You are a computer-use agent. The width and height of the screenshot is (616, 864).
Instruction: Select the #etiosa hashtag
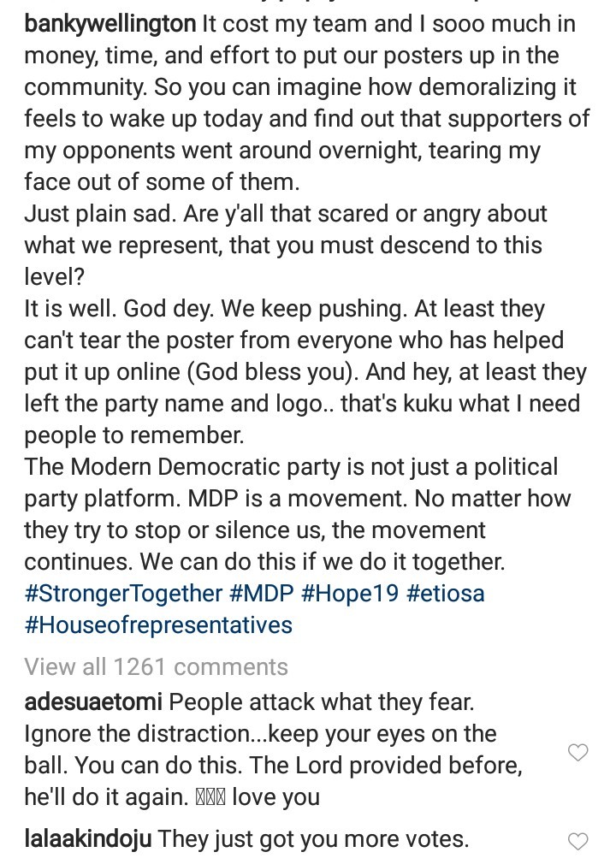click(445, 593)
